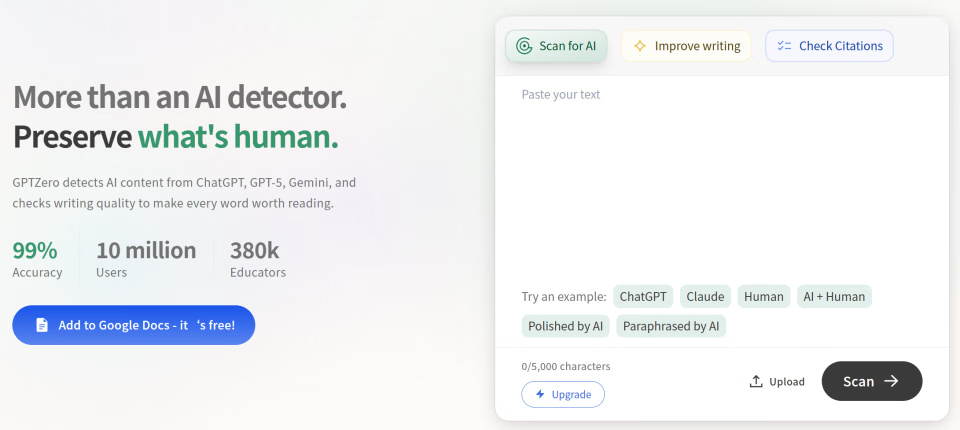Try the ChatGPT example text
The height and width of the screenshot is (430, 960).
[643, 296]
